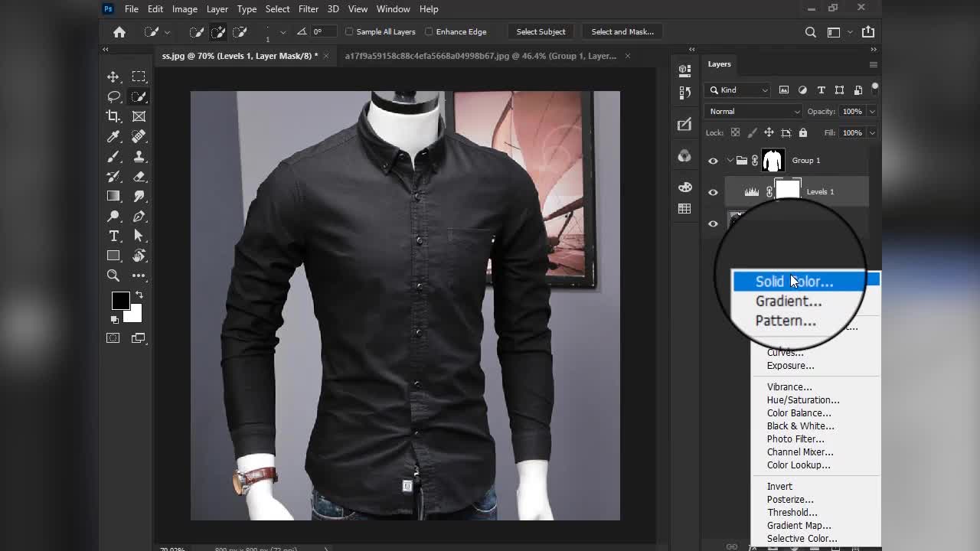
Task: Select the Lasso tool
Action: coord(113,97)
